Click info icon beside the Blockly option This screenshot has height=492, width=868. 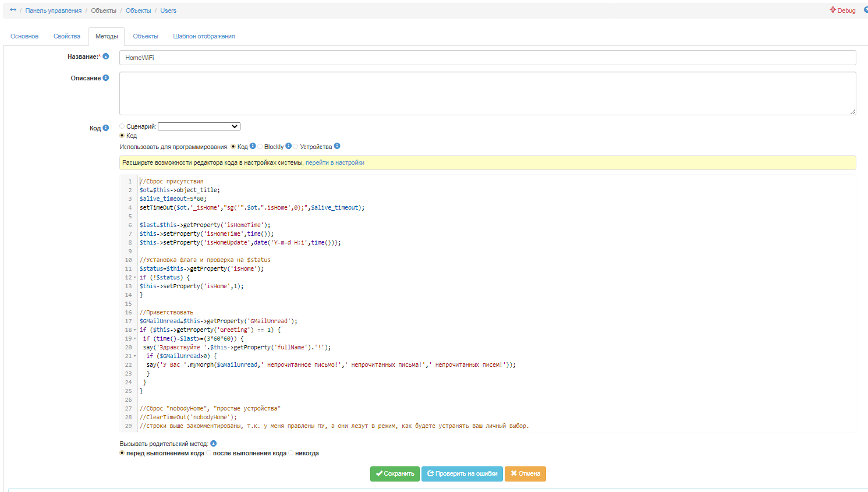point(288,146)
